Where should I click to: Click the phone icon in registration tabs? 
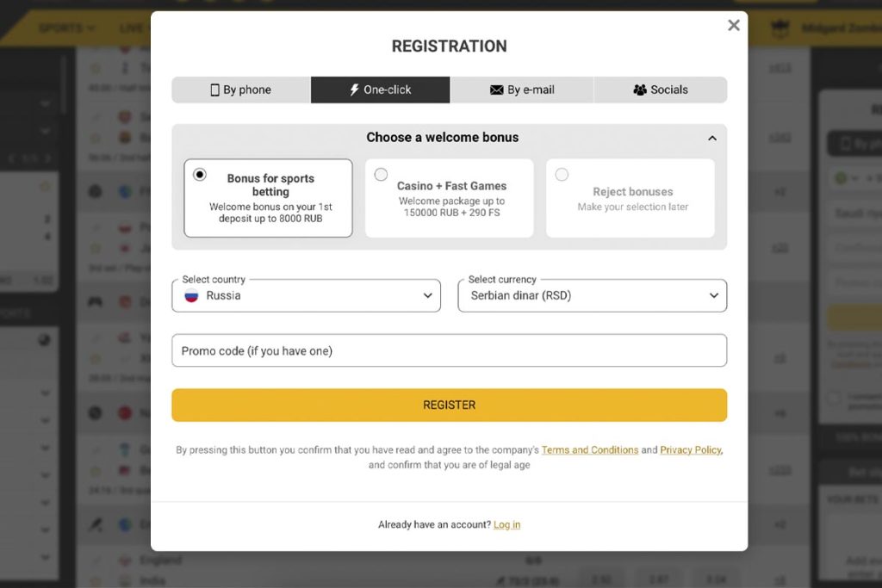click(215, 90)
